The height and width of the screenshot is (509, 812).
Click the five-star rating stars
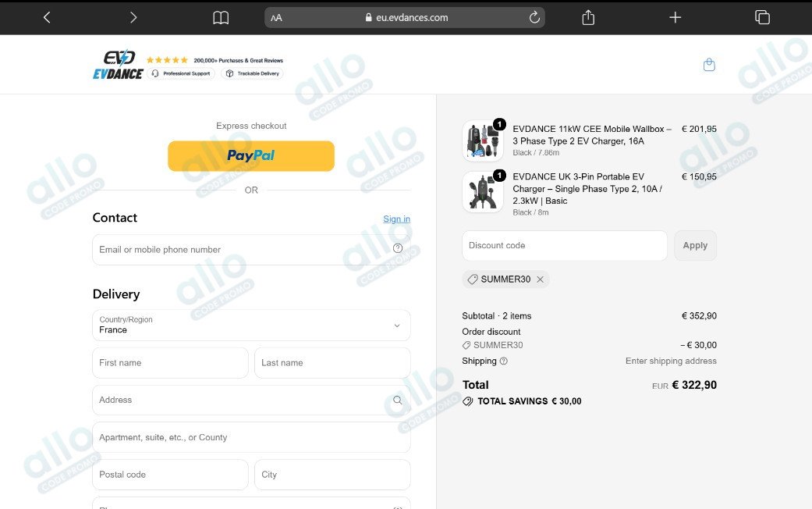[167, 60]
